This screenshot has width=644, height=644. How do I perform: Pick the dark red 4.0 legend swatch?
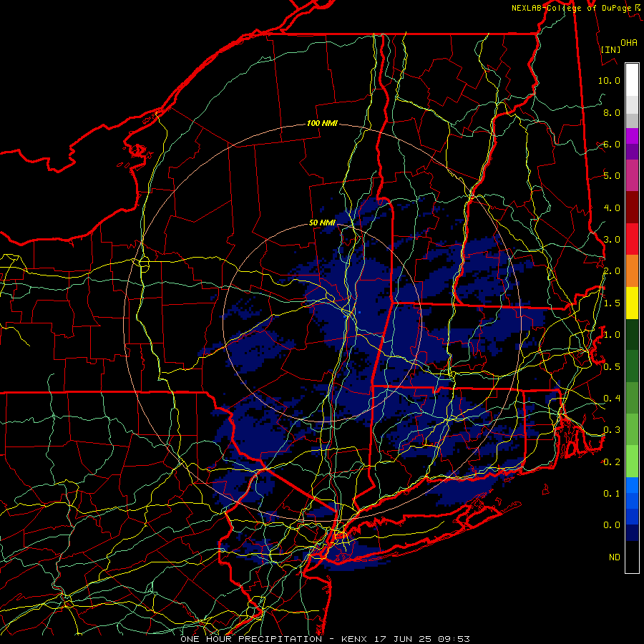pyautogui.click(x=632, y=208)
